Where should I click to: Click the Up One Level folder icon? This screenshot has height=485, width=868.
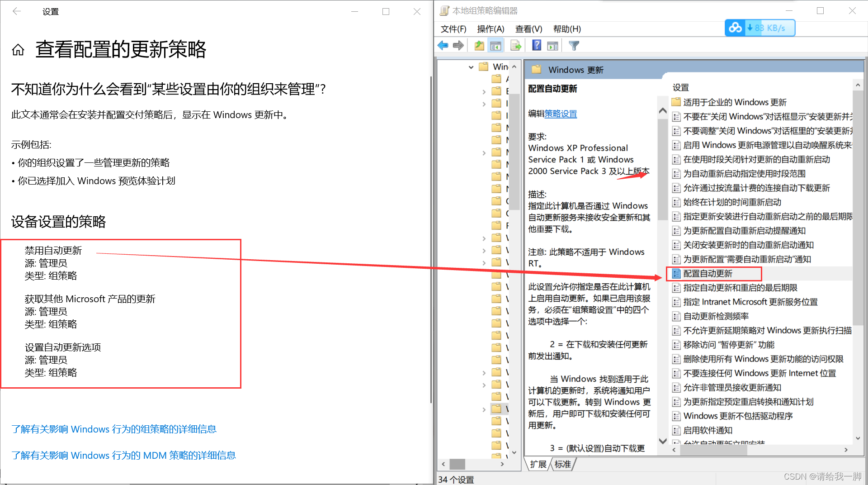[479, 45]
